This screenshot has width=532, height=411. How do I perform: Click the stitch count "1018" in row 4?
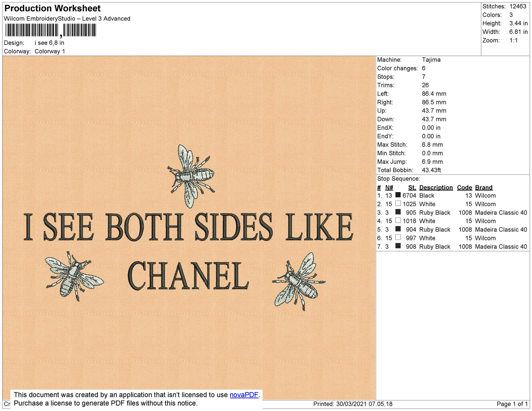point(409,221)
